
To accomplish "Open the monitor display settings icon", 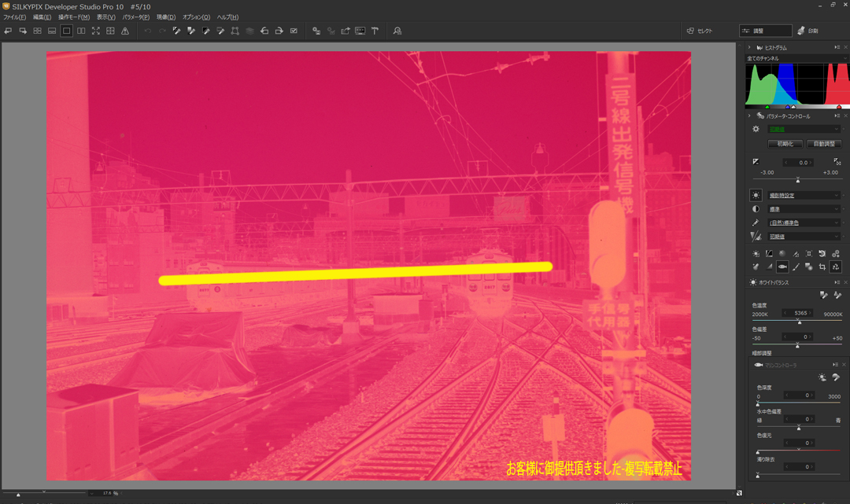I will (x=360, y=31).
